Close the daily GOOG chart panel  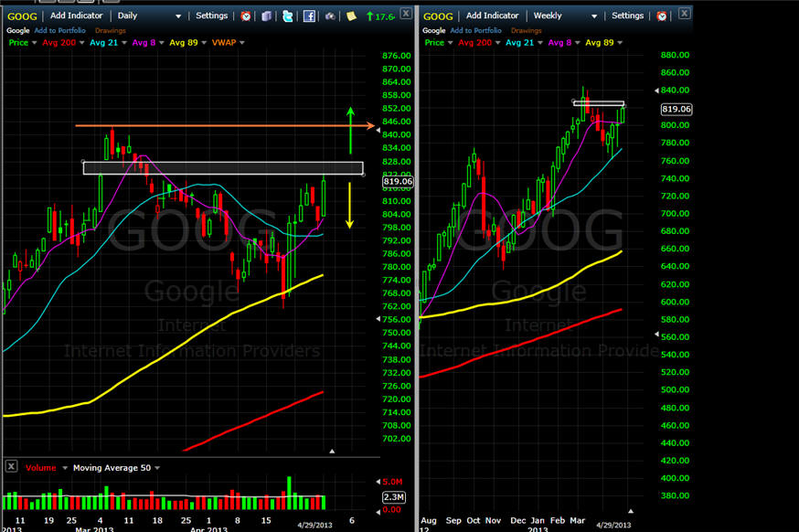point(406,13)
